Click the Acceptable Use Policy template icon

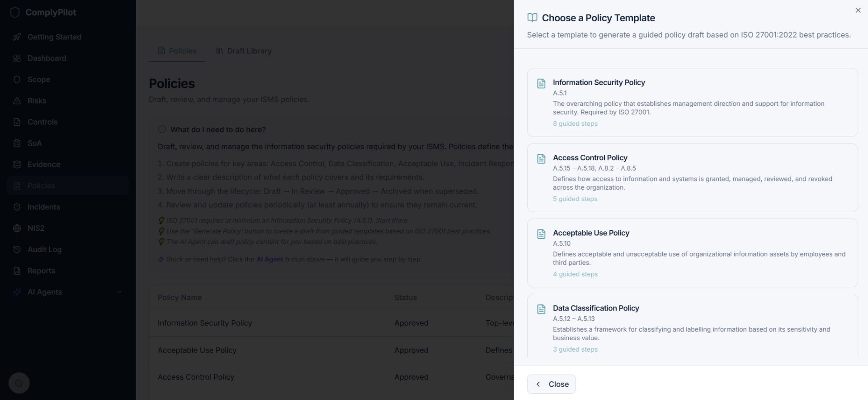pos(541,234)
